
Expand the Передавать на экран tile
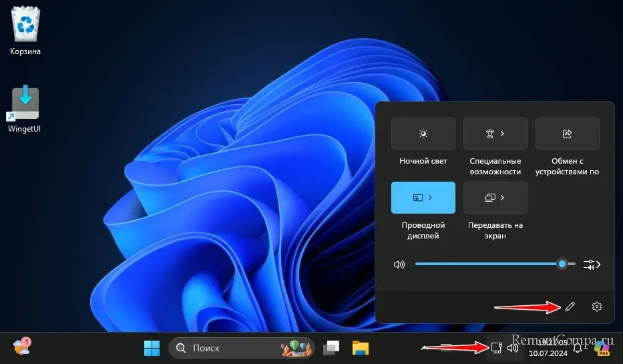tap(495, 198)
